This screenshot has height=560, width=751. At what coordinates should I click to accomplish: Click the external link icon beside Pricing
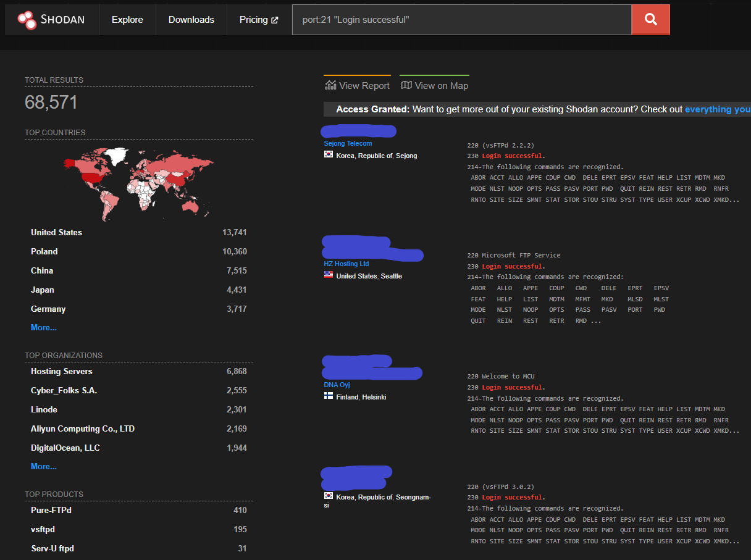pos(275,20)
